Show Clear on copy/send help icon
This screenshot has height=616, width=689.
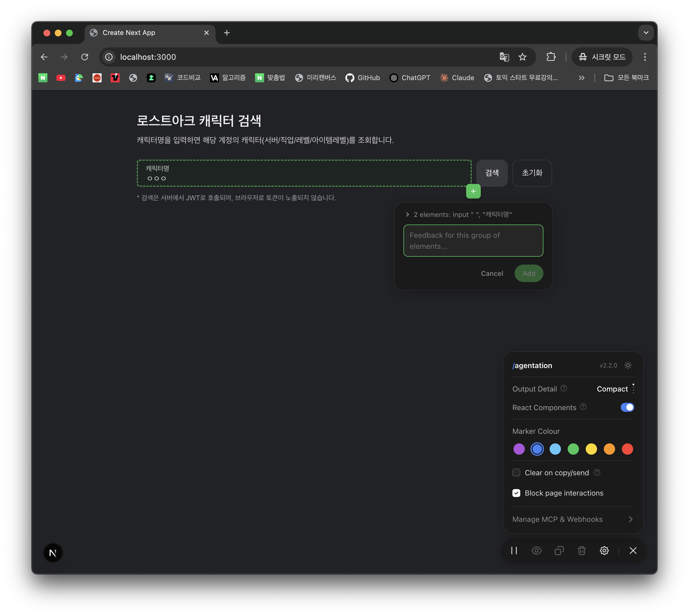click(597, 472)
